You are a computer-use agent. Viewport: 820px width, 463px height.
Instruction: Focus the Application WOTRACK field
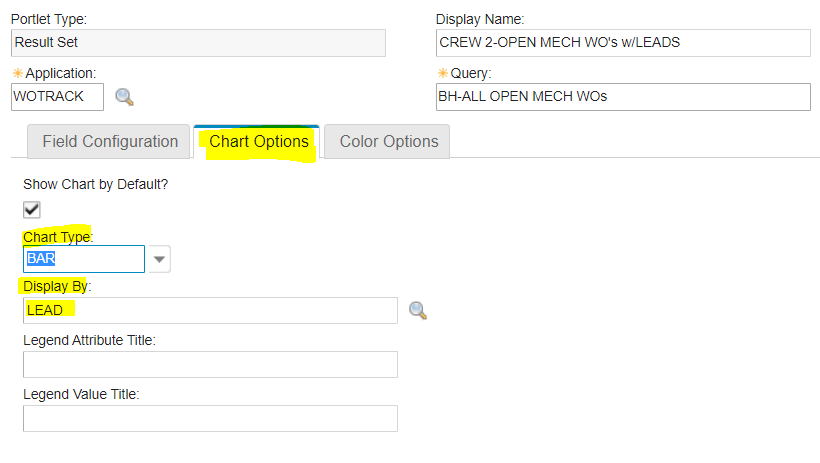(57, 97)
